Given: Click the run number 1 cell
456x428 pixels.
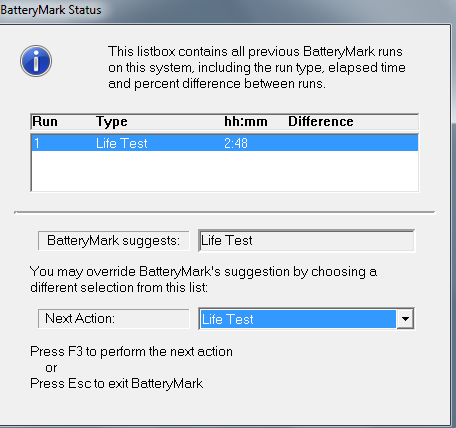Looking at the screenshot, I should (37, 143).
